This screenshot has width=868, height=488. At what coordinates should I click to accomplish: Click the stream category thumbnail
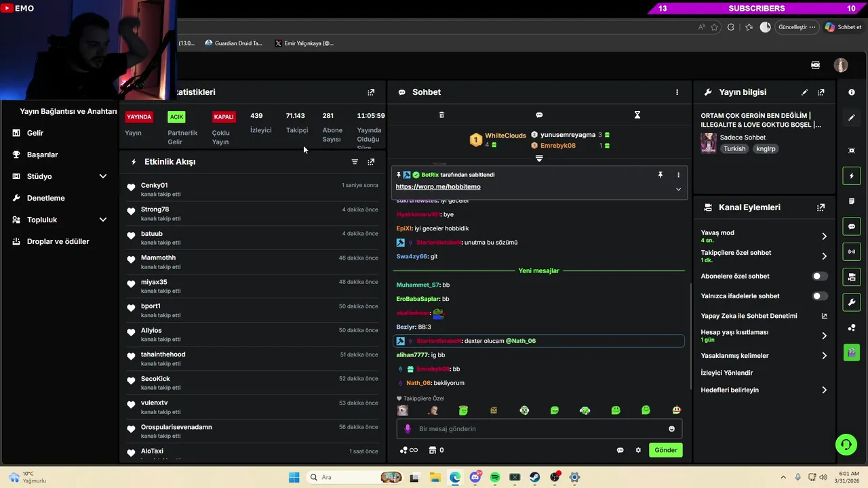709,143
